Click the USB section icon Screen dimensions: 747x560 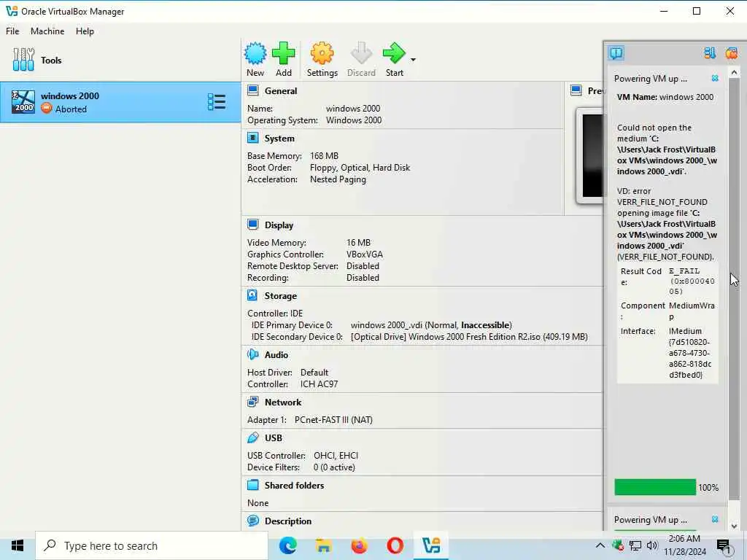[253, 437]
